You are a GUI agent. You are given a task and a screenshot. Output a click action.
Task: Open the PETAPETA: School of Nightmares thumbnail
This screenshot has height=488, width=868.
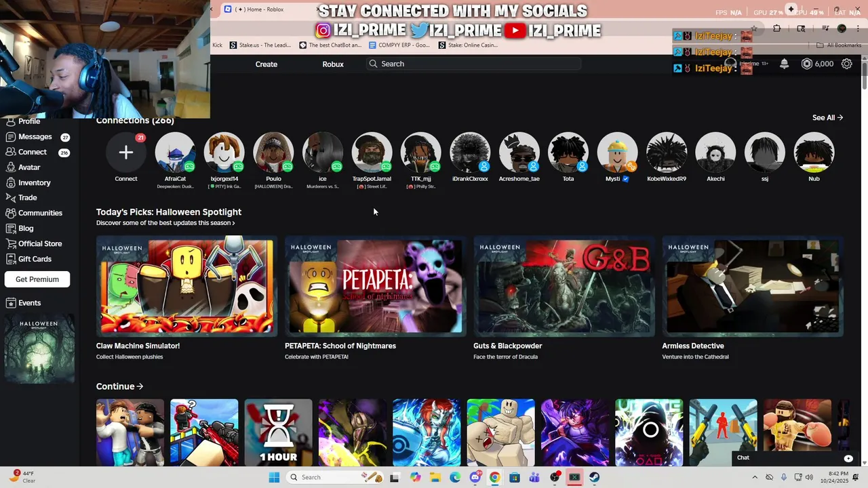coord(376,286)
